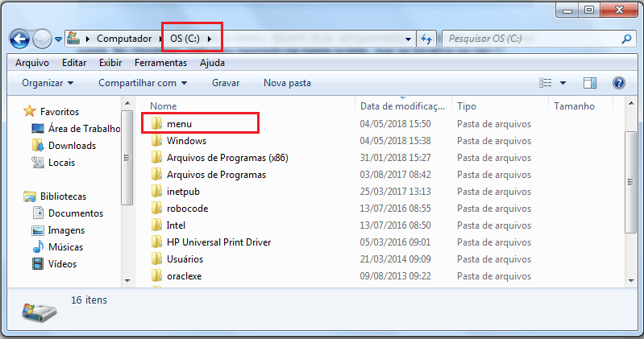Open help via blue question mark icon

(619, 83)
